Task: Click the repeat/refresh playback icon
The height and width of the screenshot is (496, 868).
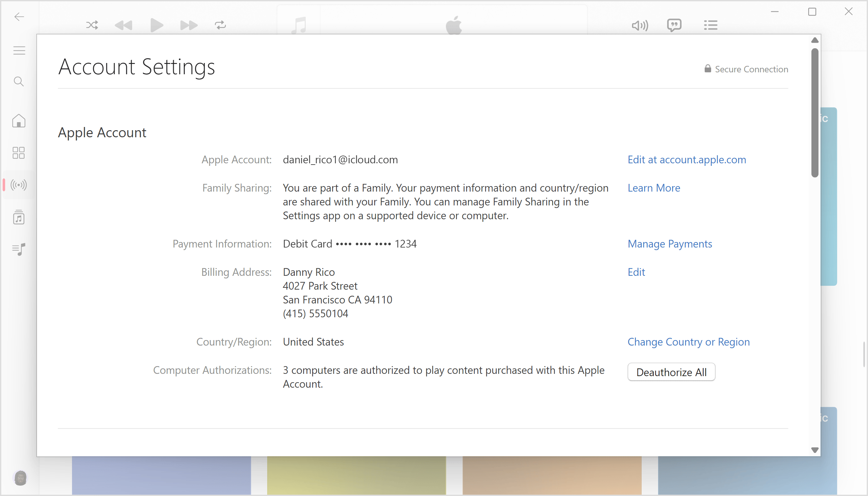Action: (x=221, y=24)
